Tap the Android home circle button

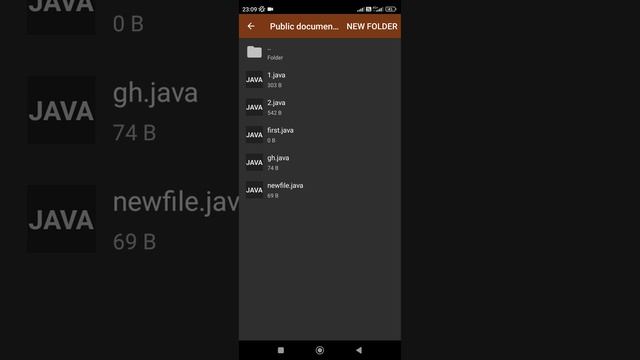pyautogui.click(x=320, y=350)
